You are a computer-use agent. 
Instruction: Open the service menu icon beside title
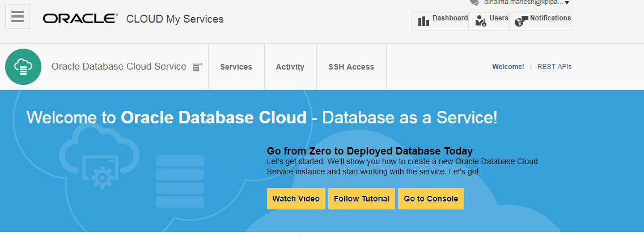click(197, 67)
